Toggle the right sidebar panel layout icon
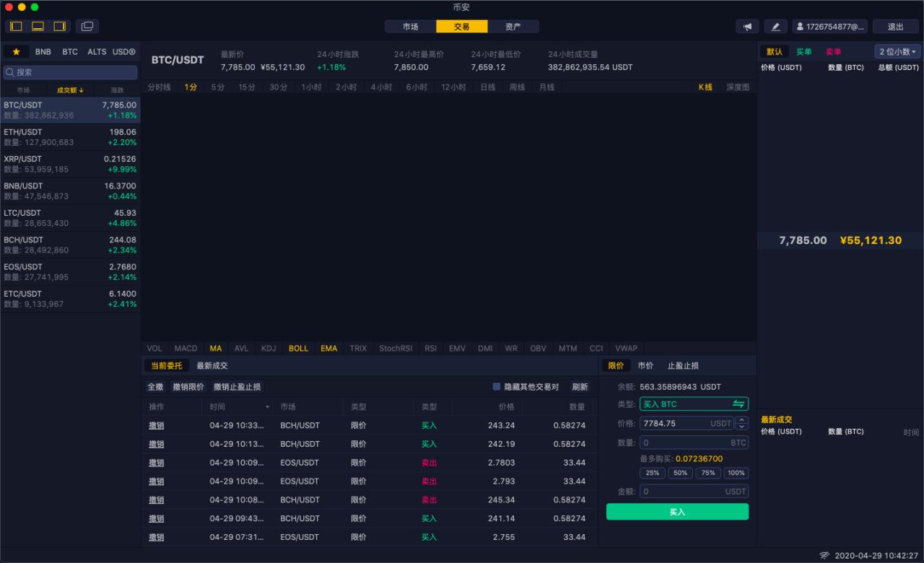This screenshot has width=924, height=563. click(x=59, y=27)
